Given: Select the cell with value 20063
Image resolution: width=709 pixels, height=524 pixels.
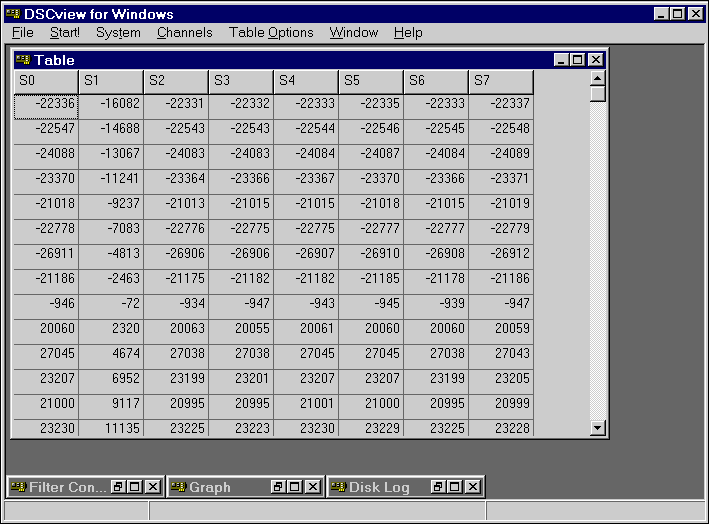Looking at the screenshot, I should pos(176,332).
